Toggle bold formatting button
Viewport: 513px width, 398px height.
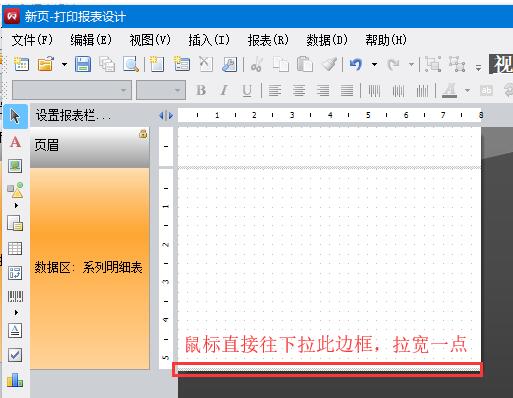click(x=201, y=90)
